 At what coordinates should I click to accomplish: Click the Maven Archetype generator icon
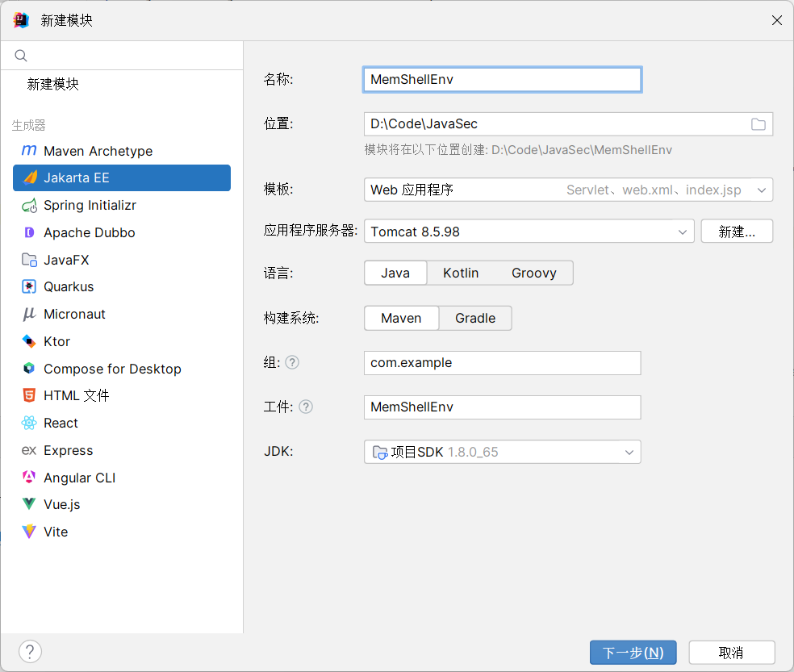pos(29,150)
